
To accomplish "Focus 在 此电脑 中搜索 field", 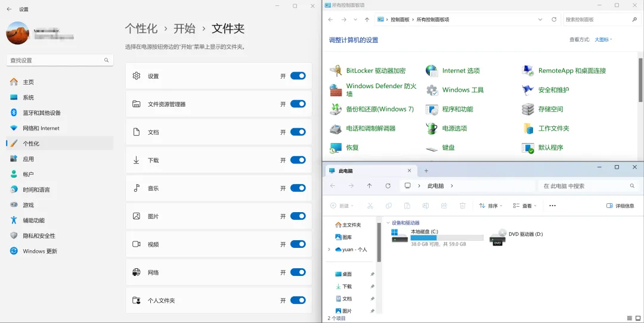I will pos(589,186).
